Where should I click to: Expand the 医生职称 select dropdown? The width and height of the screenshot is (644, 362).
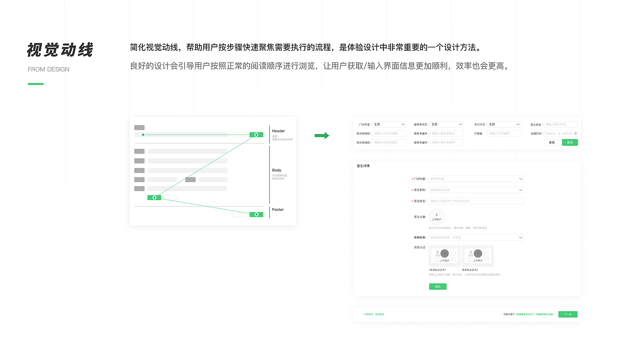click(476, 190)
